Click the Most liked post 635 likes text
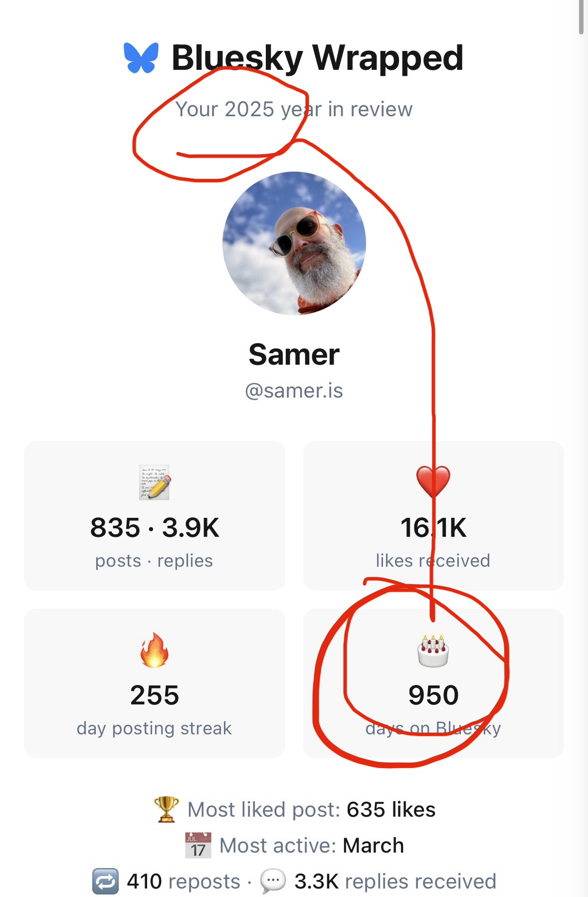 coord(311,809)
